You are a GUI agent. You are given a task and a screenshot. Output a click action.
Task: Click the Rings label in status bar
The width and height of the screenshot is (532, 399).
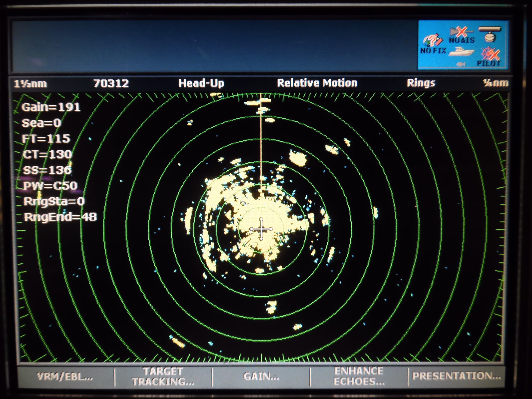[x=421, y=83]
